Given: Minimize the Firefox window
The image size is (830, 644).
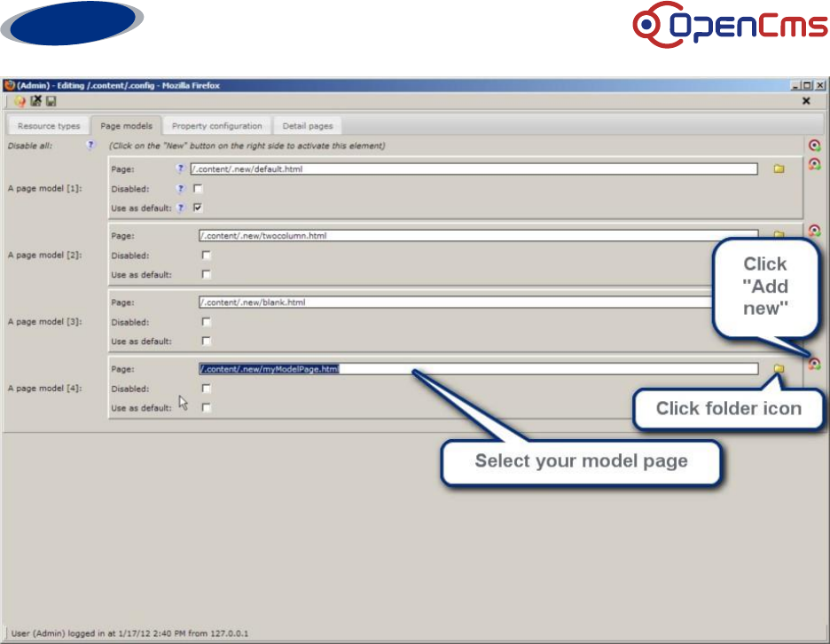Looking at the screenshot, I should click(795, 85).
